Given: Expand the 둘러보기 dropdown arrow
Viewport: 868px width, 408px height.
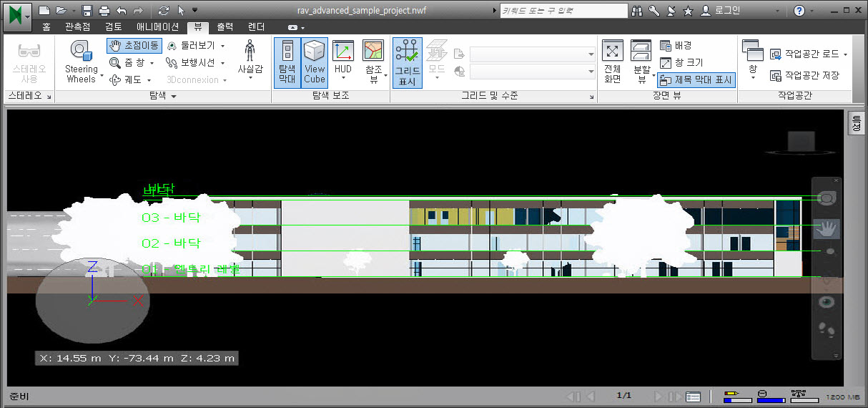Looking at the screenshot, I should 222,46.
